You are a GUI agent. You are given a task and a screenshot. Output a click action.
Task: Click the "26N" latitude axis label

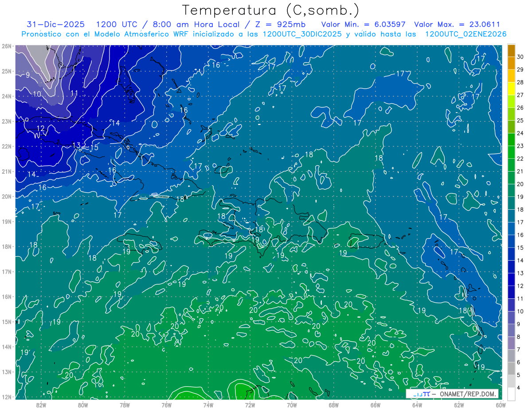pyautogui.click(x=7, y=46)
